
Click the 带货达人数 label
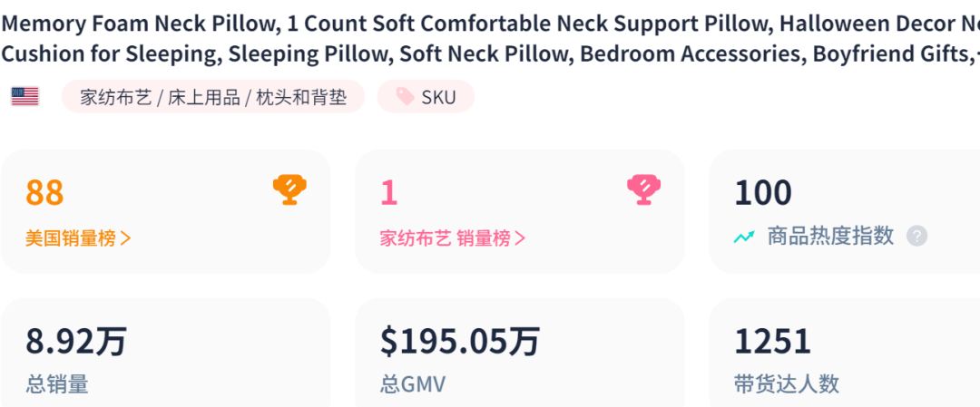[787, 384]
